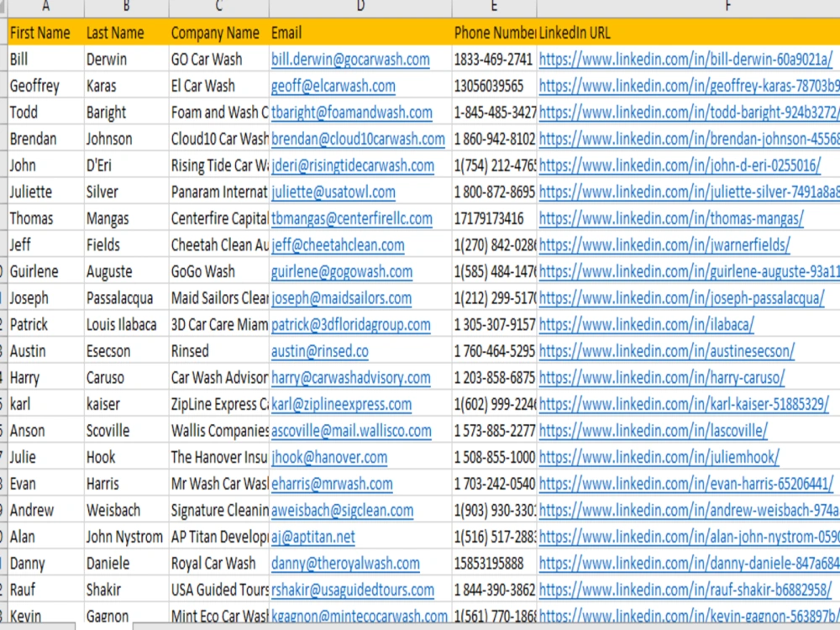The height and width of the screenshot is (630, 840).
Task: Select phone number 17179173416 cell
Action: [494, 218]
